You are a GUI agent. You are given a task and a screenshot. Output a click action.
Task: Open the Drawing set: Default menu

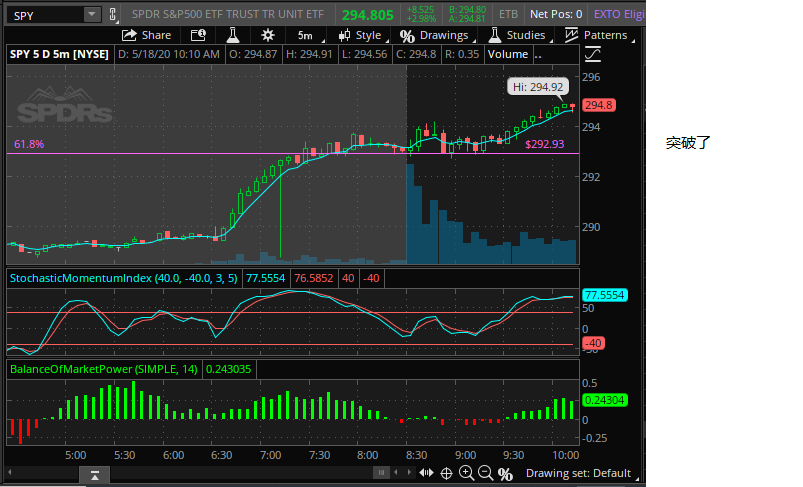[x=582, y=474]
